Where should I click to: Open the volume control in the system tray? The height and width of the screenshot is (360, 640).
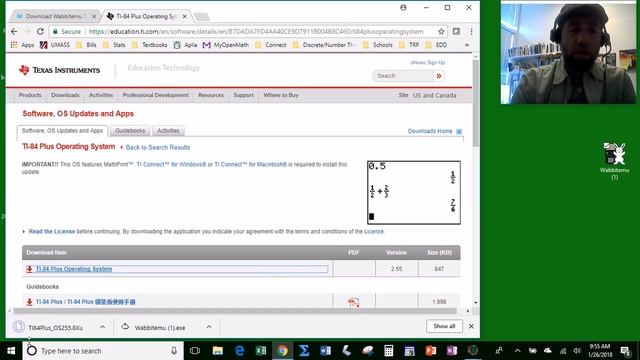(x=577, y=351)
